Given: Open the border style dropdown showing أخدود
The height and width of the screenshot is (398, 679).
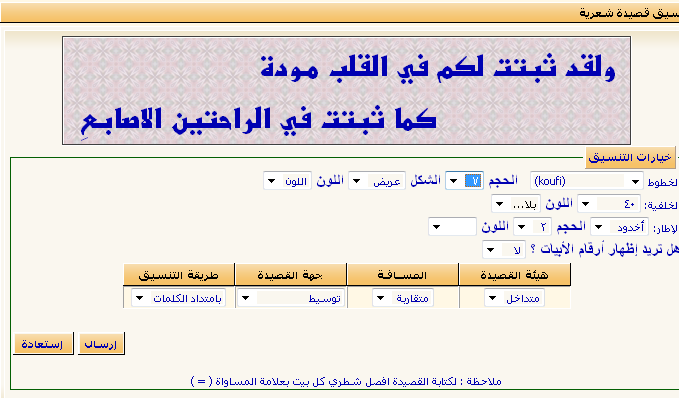Looking at the screenshot, I should coord(620,227).
